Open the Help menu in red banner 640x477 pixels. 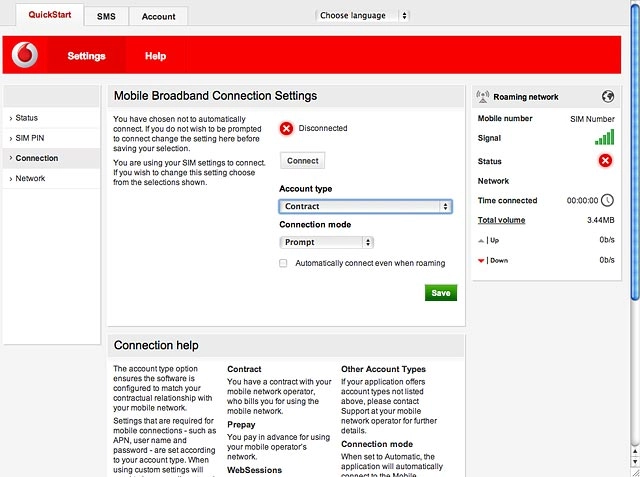click(x=156, y=55)
